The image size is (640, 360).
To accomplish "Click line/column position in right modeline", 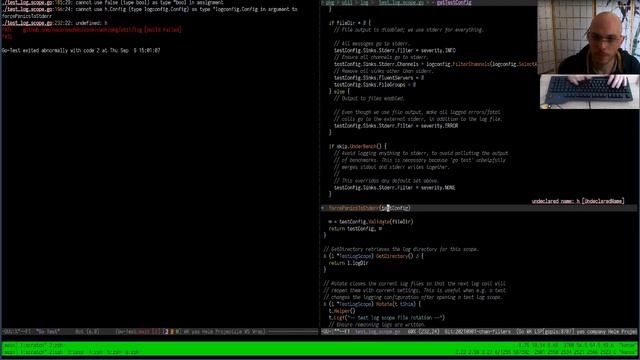I will [x=428, y=332].
